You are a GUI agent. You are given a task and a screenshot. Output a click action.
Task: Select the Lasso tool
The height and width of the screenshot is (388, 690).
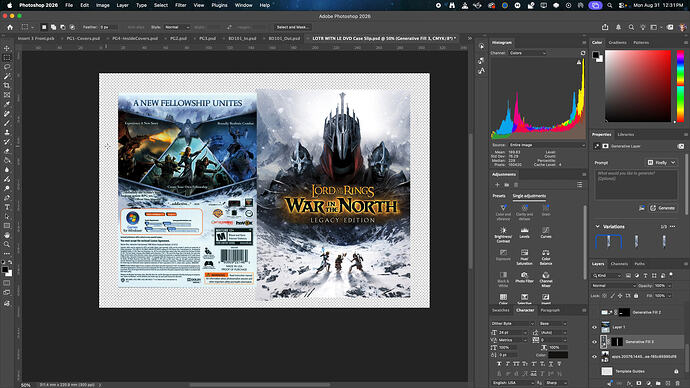pos(7,67)
